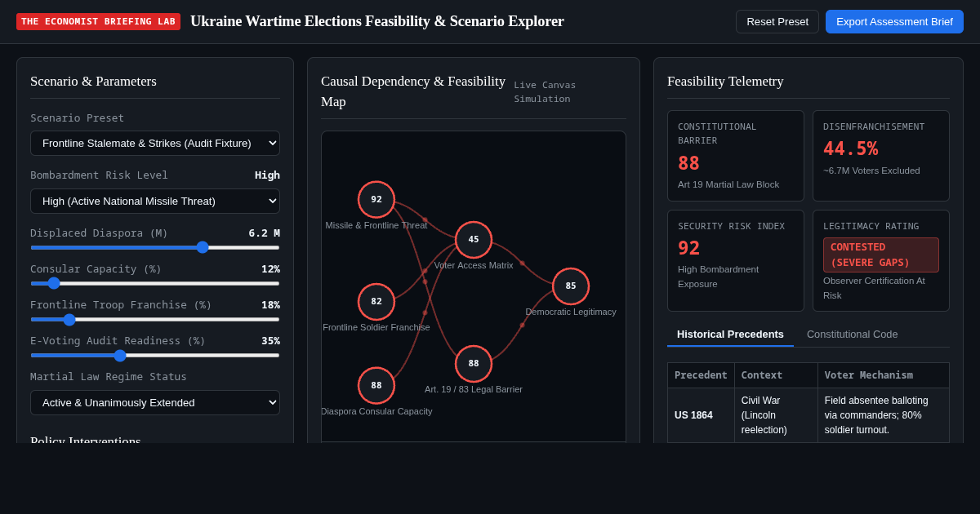
Task: Switch to the Constitutional Code tab
Action: tap(852, 334)
